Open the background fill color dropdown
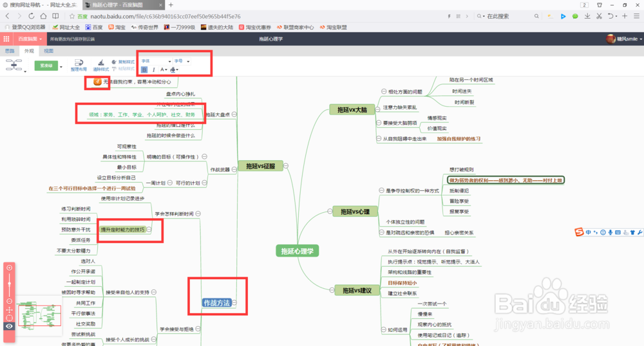 pyautogui.click(x=174, y=69)
